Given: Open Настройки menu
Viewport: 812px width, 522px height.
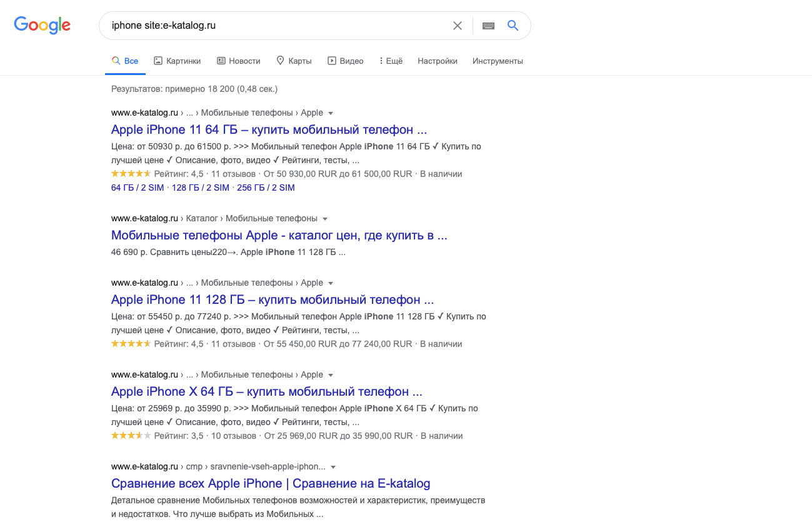Looking at the screenshot, I should coord(438,61).
